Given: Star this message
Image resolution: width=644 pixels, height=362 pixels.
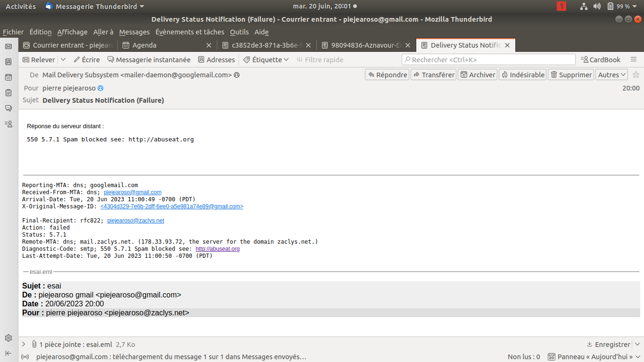Looking at the screenshot, I should [636, 74].
